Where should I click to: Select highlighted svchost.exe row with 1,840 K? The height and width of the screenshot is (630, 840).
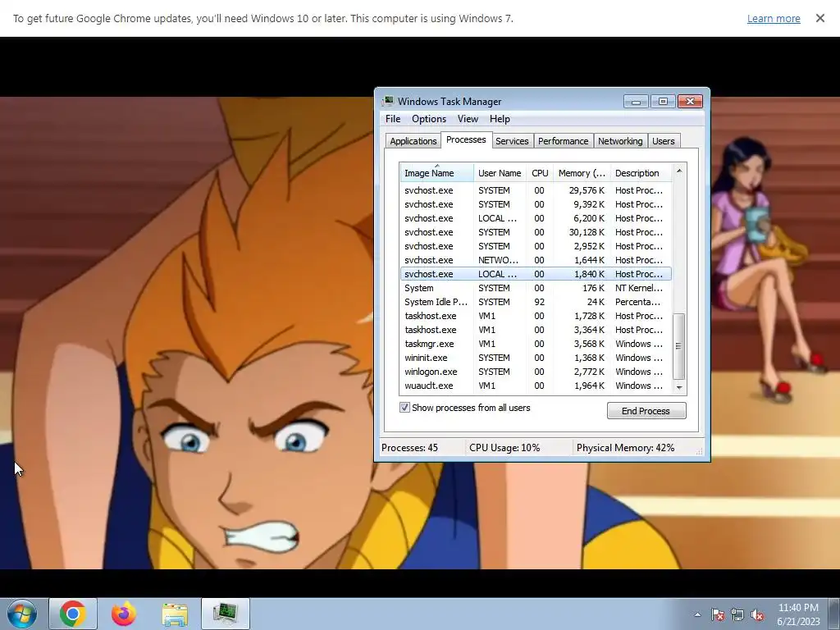pyautogui.click(x=536, y=274)
